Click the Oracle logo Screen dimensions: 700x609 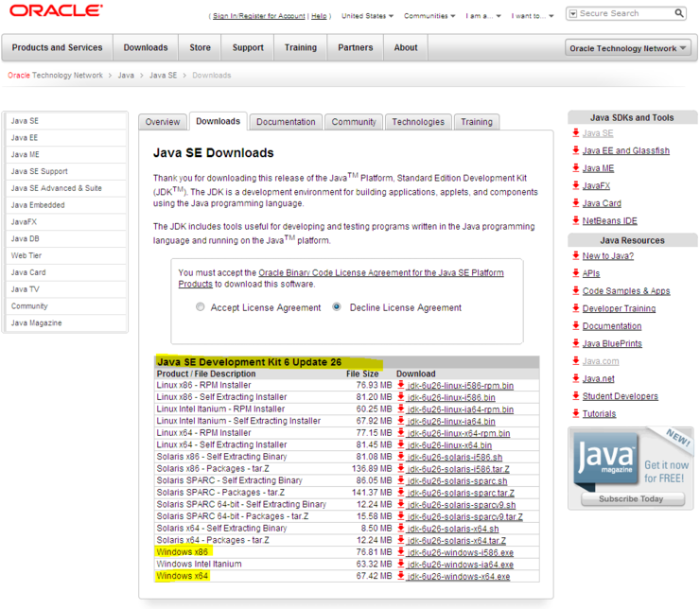[x=56, y=10]
